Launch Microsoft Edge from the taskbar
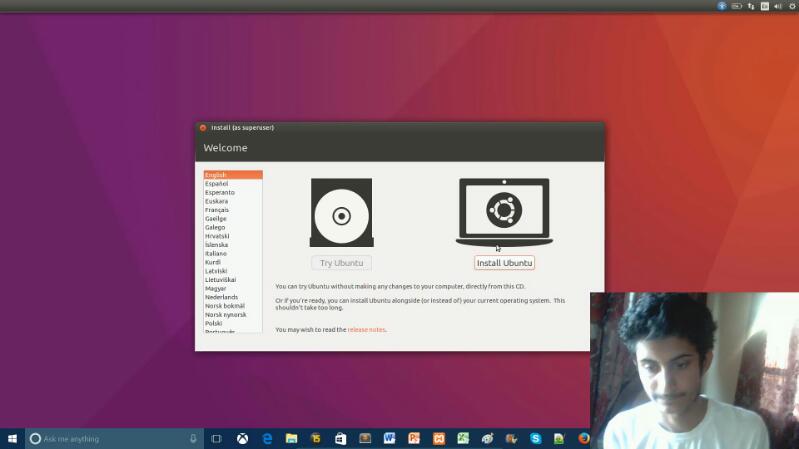 tap(267, 438)
